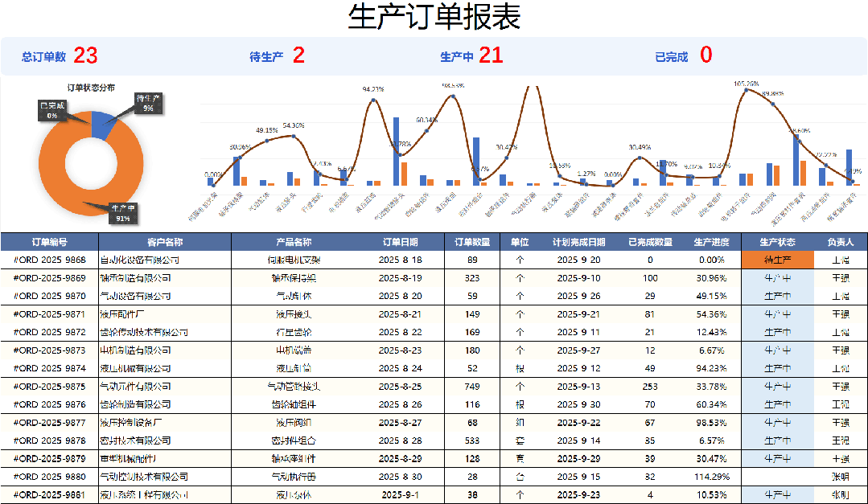The height and width of the screenshot is (504, 868).
Task: Click the 客户名称 column header
Action: (164, 242)
